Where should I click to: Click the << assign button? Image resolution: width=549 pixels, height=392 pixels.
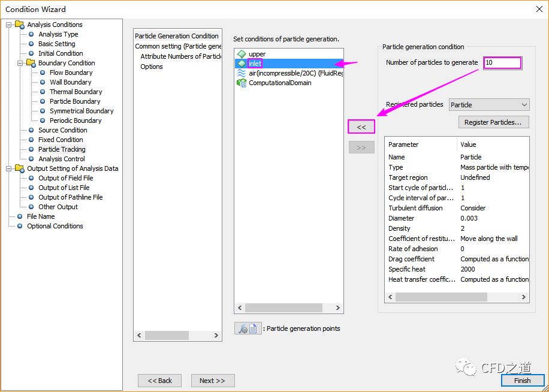(x=361, y=127)
